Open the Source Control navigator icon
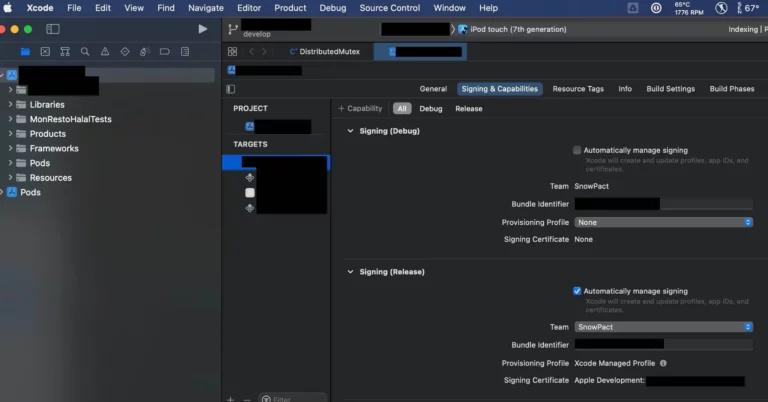The width and height of the screenshot is (768, 402). pos(45,51)
